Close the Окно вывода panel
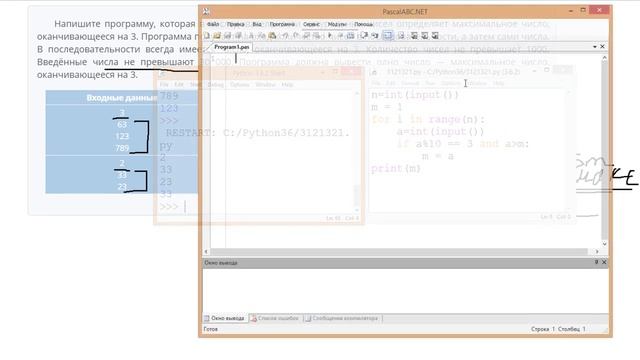The width and height of the screenshot is (640, 360). (x=604, y=262)
